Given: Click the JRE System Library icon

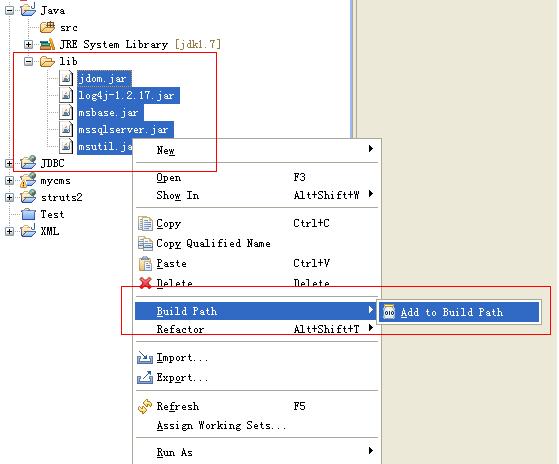Looking at the screenshot, I should pos(47,44).
